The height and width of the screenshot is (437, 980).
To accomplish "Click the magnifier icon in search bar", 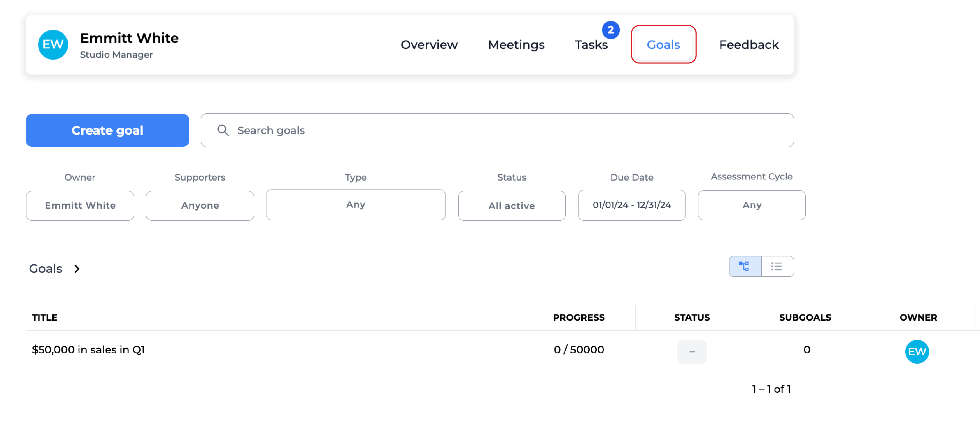I will [x=223, y=130].
